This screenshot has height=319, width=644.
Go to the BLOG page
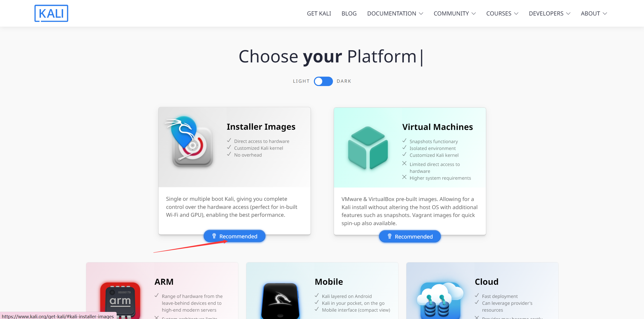coord(349,13)
